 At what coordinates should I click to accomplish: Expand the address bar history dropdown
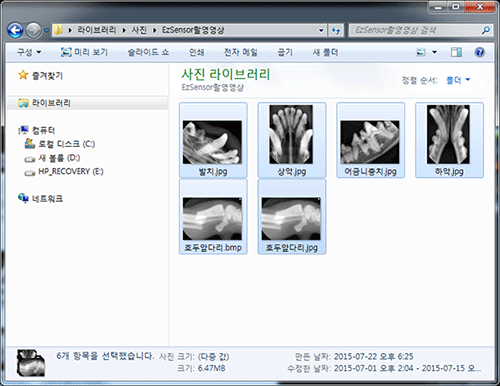click(321, 30)
